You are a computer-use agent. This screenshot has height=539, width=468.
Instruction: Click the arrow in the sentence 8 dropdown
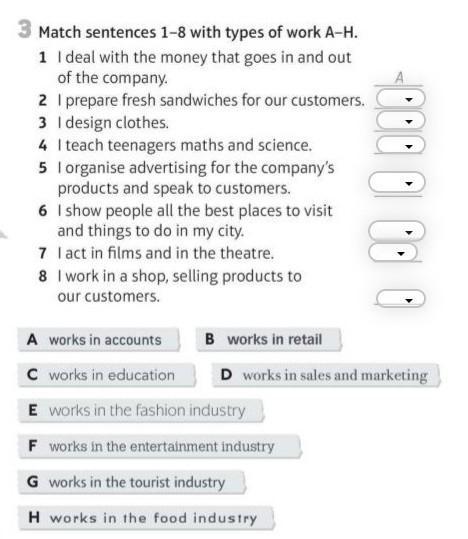tap(409, 300)
